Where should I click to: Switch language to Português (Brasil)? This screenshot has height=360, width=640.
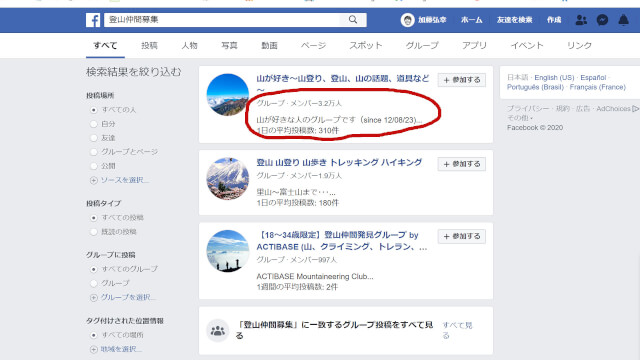pyautogui.click(x=535, y=87)
